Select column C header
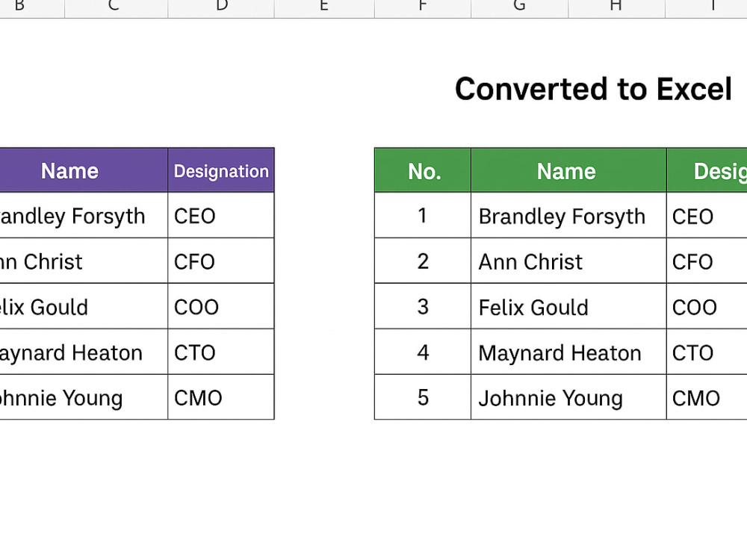 point(117,7)
